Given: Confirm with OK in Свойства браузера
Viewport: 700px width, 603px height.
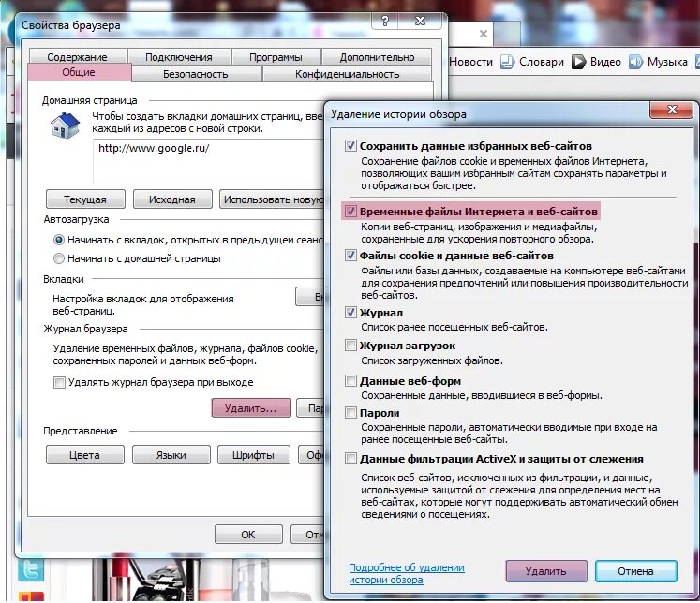Looking at the screenshot, I should pyautogui.click(x=248, y=535).
